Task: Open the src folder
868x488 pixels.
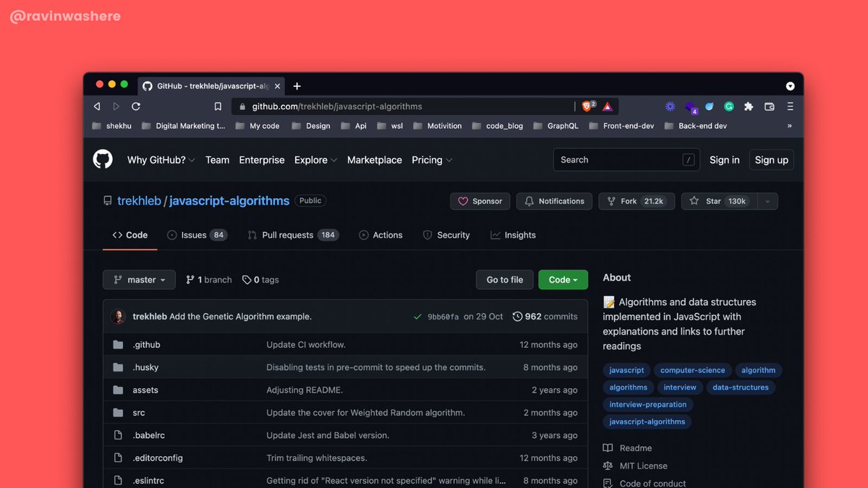Action: point(139,413)
